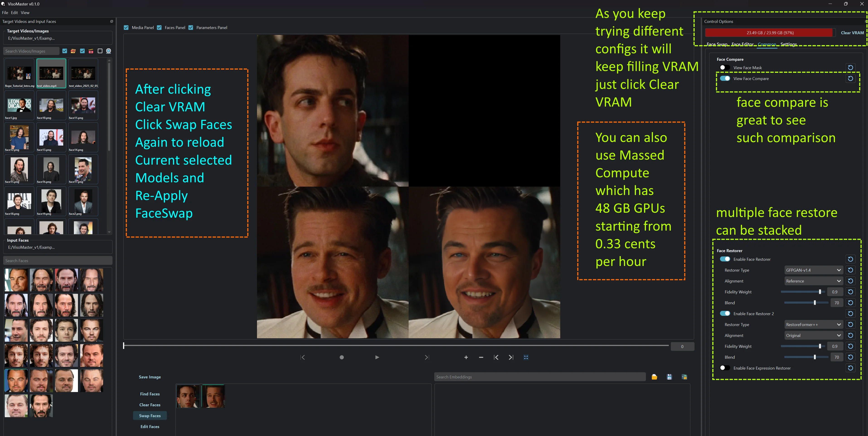Click the open embeddings folder icon
Screen dimensions: 868x436
[x=654, y=377]
